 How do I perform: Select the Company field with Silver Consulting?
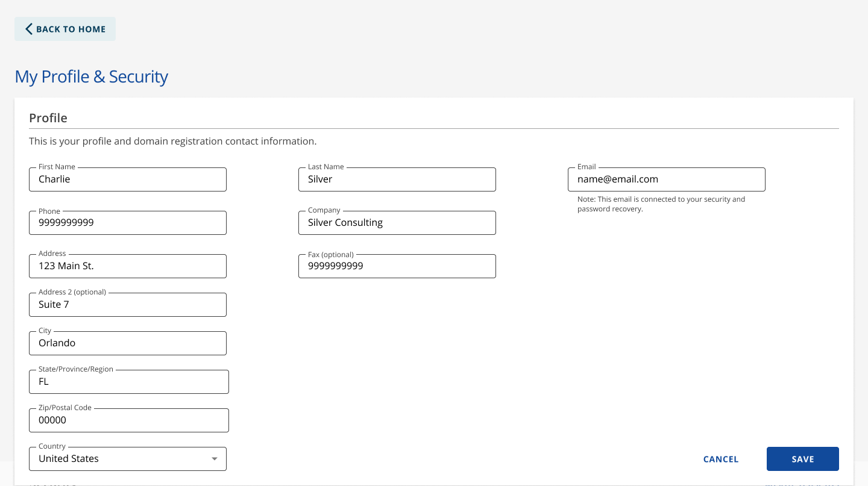point(397,223)
